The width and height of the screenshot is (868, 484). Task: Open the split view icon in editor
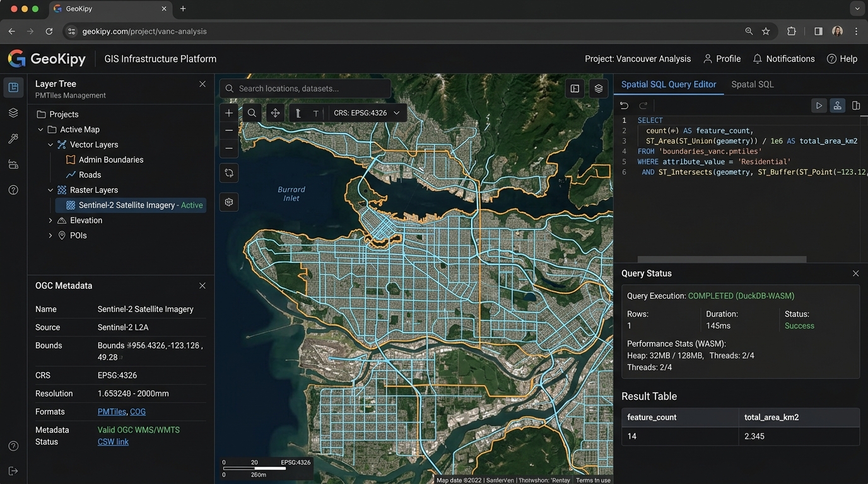(x=856, y=106)
